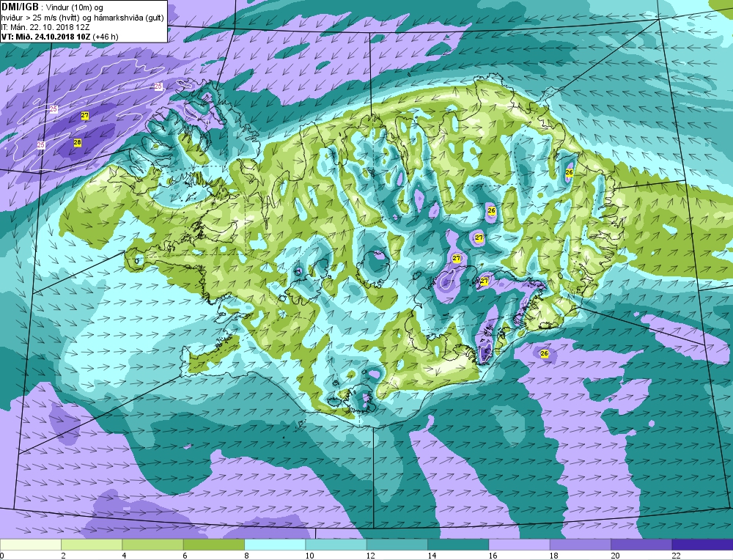Viewport: 733px width, 560px height.
Task: Click the yellow 28 maximum gust label
Action: (77, 143)
